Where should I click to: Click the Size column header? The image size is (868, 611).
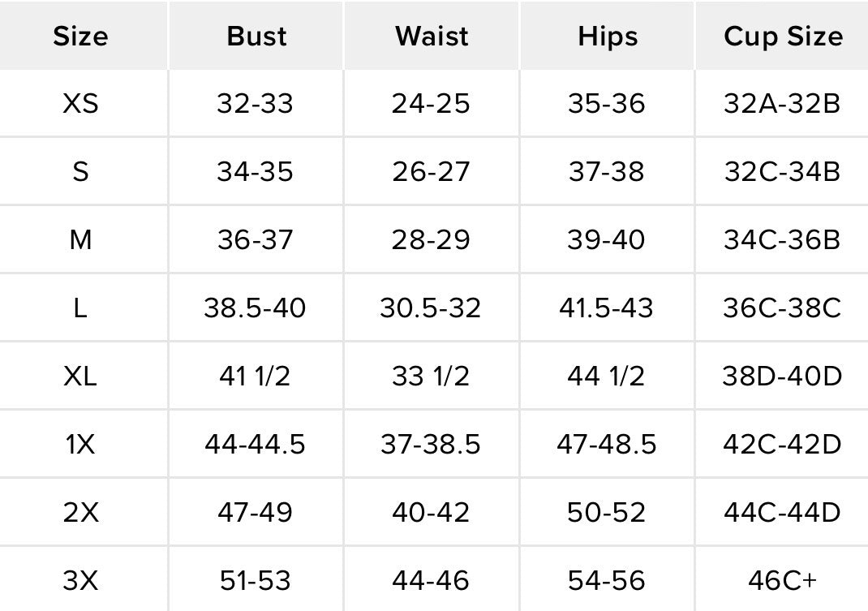coord(81,37)
